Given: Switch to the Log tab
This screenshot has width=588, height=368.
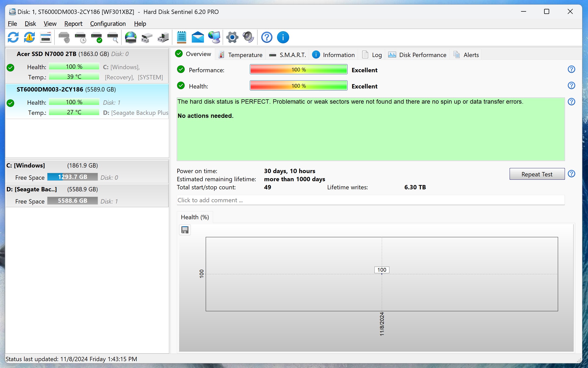Looking at the screenshot, I should 372,55.
